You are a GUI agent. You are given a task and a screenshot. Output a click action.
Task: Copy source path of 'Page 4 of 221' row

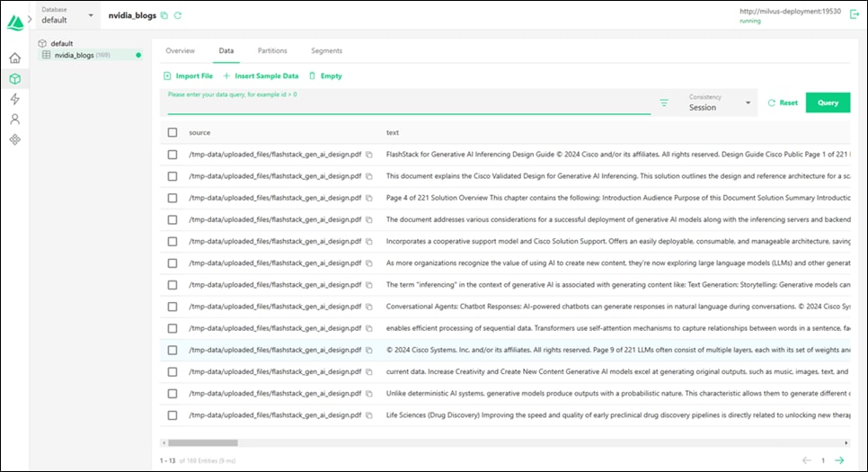pyautogui.click(x=369, y=198)
